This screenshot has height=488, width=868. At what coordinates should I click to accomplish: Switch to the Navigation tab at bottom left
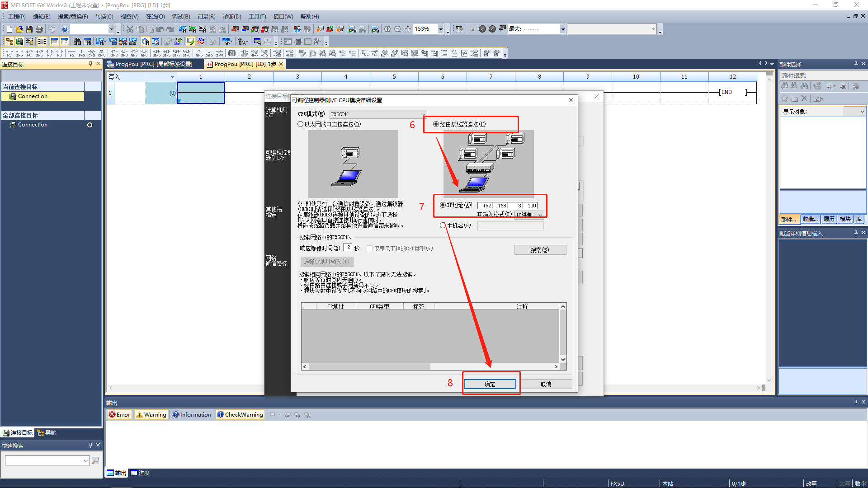pos(47,433)
